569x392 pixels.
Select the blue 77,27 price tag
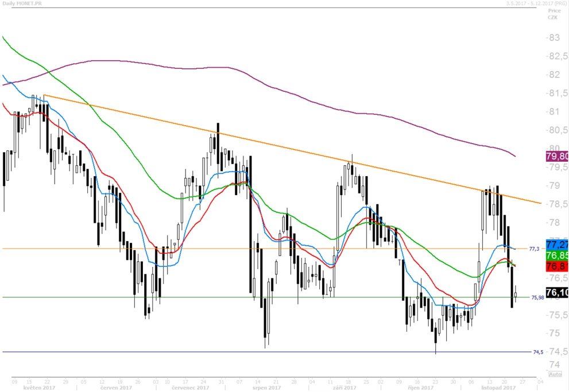click(x=557, y=244)
